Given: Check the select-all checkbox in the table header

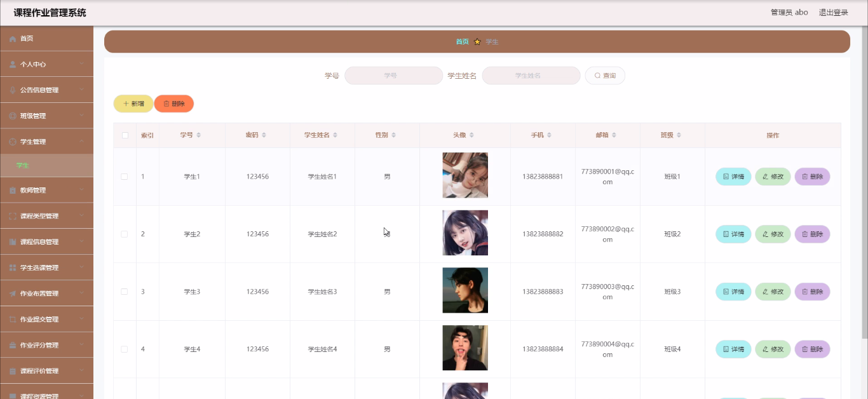Looking at the screenshot, I should click(x=125, y=135).
